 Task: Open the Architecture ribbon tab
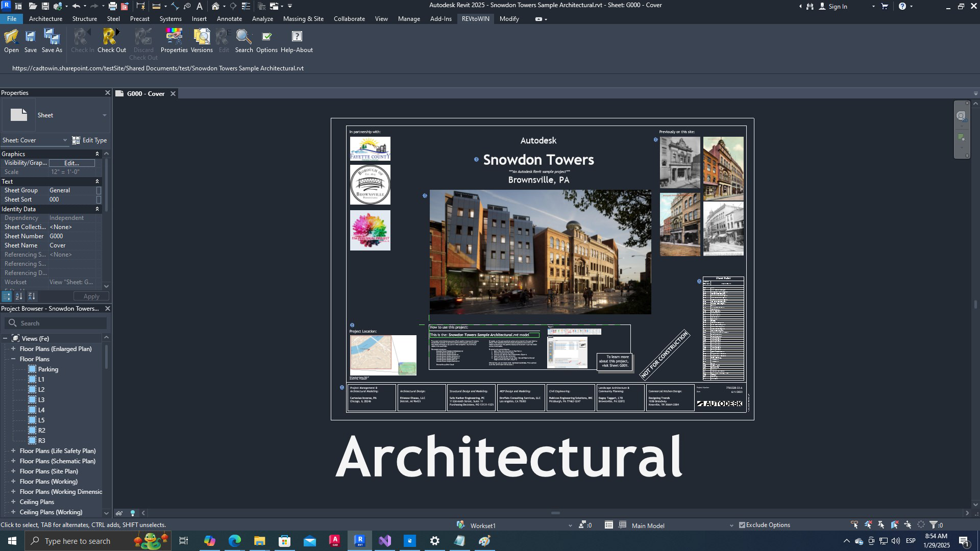pos(45,19)
